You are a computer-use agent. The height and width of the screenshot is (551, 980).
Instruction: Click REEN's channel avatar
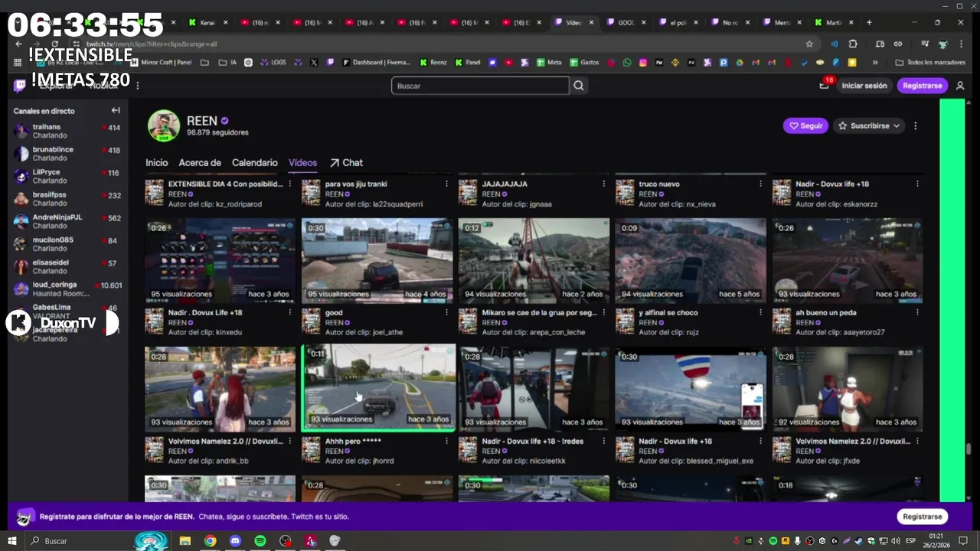coord(163,126)
